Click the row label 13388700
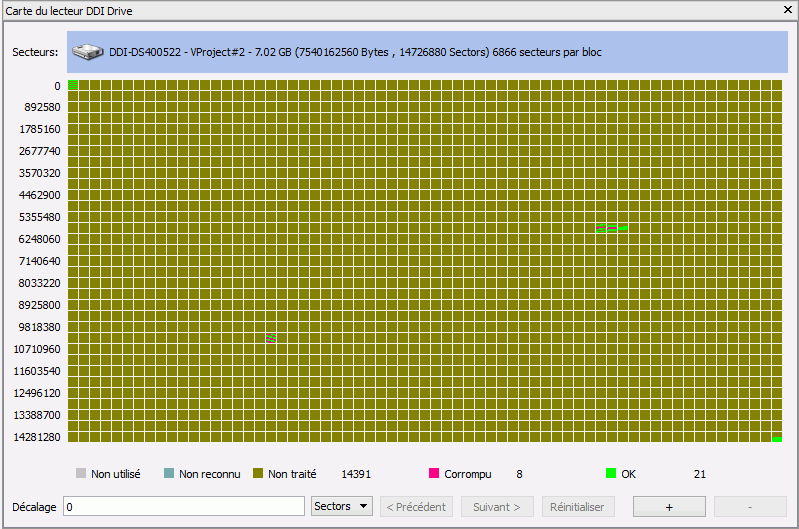 [37, 415]
